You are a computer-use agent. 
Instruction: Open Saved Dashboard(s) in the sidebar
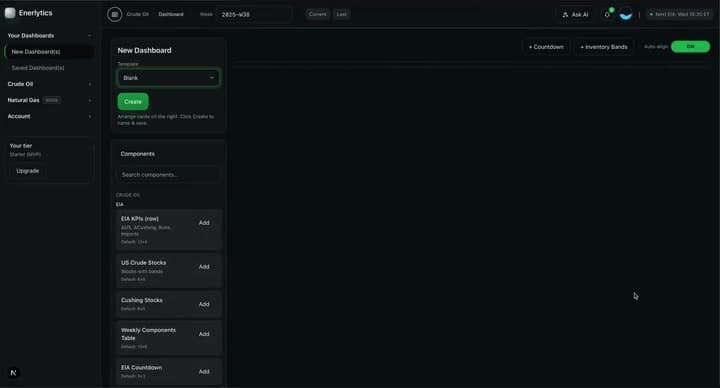pos(49,68)
